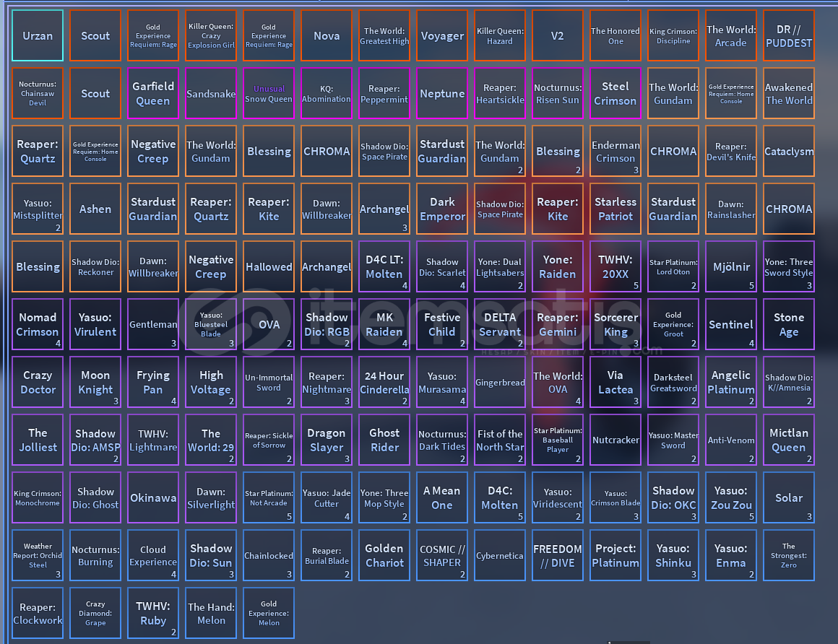Click the Nova skin slot
Viewport: 838px width, 644px height.
[x=327, y=35]
